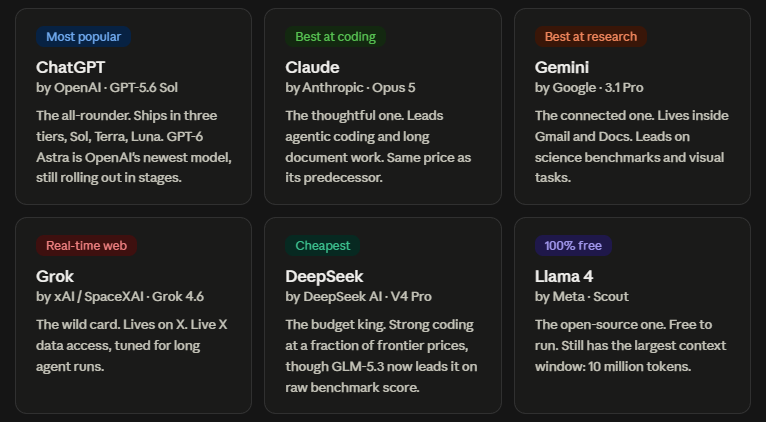Open the DeepSeek card title

click(324, 276)
